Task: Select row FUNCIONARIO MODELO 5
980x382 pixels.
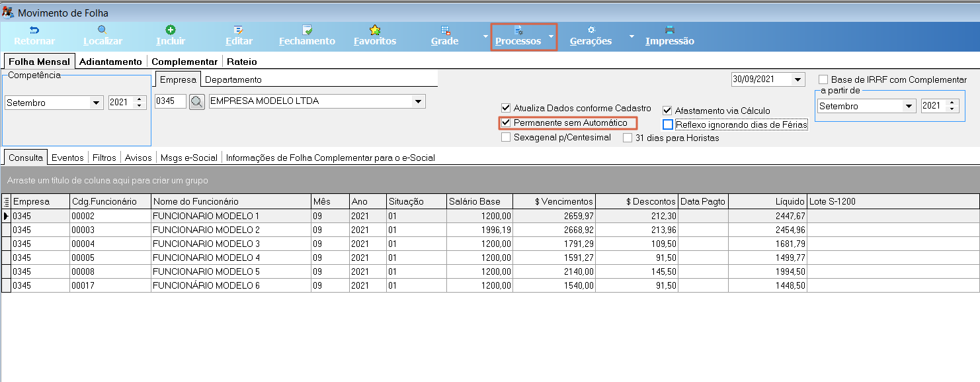Action: click(490, 271)
